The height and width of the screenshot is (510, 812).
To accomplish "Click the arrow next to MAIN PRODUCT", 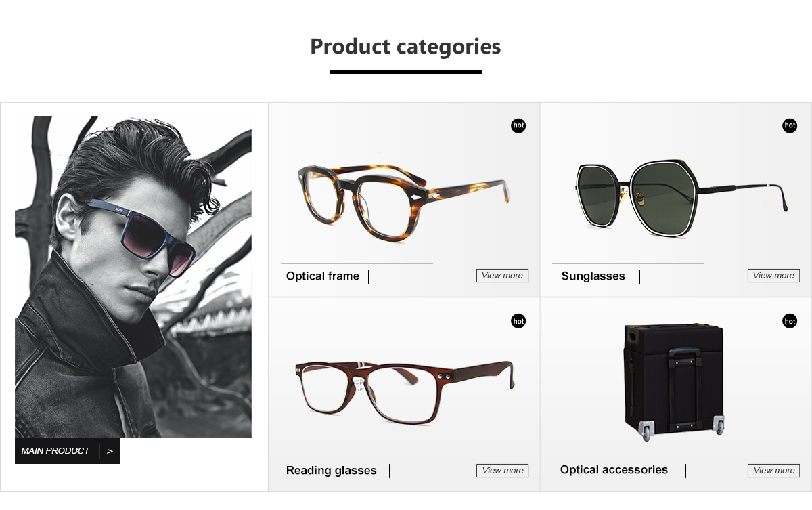I will 110,451.
